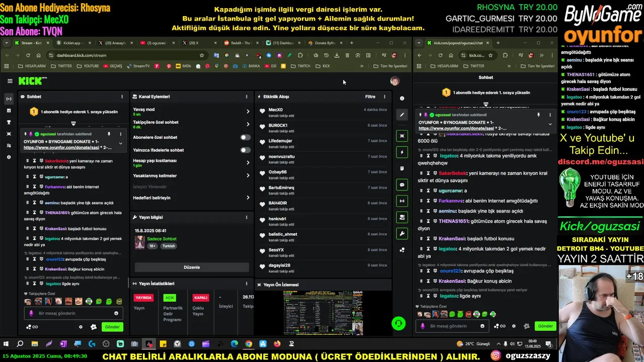Image resolution: width=644 pixels, height=362 pixels.
Task: Click the dashboard chat message input field
Action: point(73,313)
